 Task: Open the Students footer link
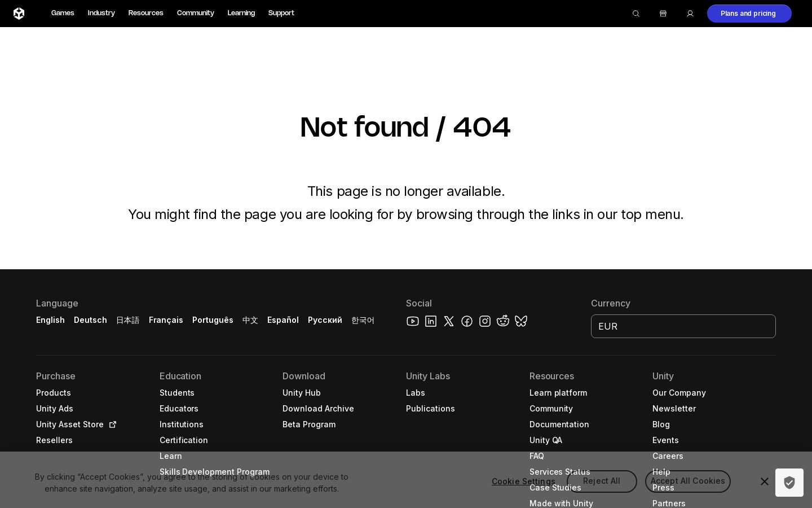(x=177, y=393)
